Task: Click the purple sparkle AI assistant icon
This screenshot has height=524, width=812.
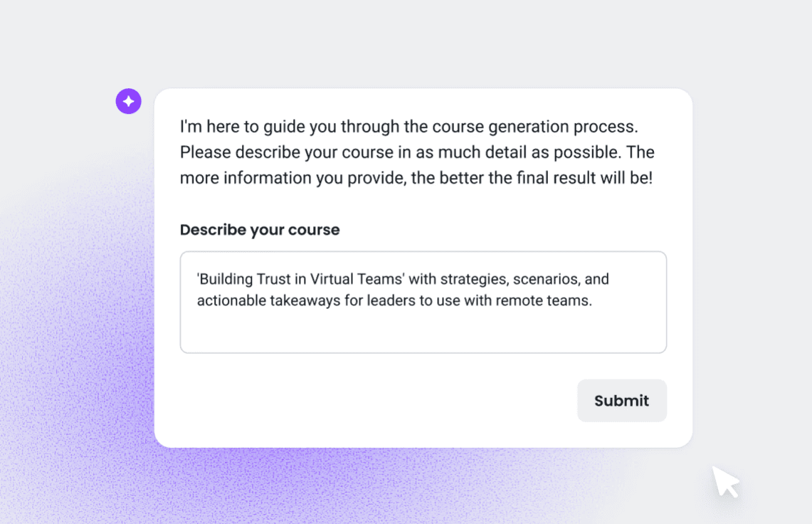Action: pos(129,101)
